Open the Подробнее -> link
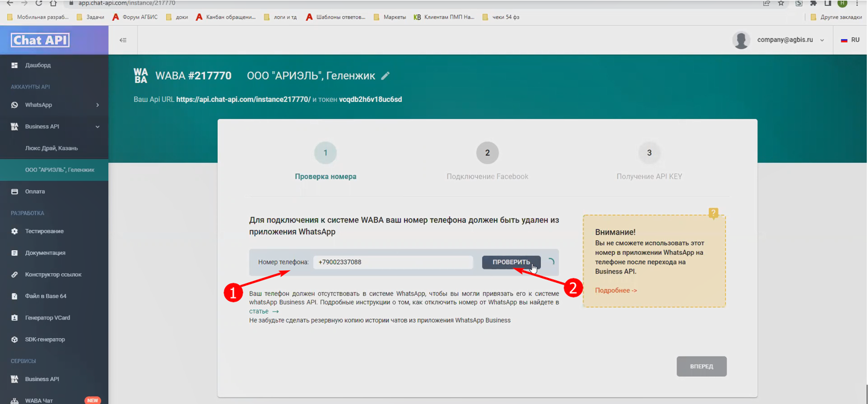 616,291
